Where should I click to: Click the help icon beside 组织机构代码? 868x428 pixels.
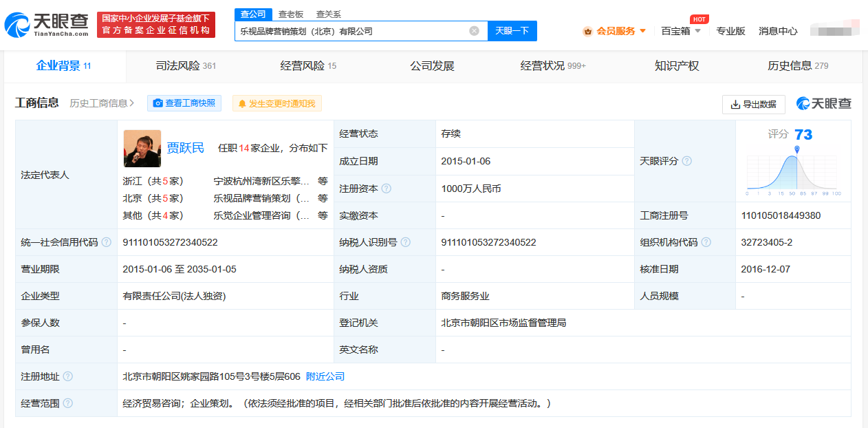tap(706, 242)
